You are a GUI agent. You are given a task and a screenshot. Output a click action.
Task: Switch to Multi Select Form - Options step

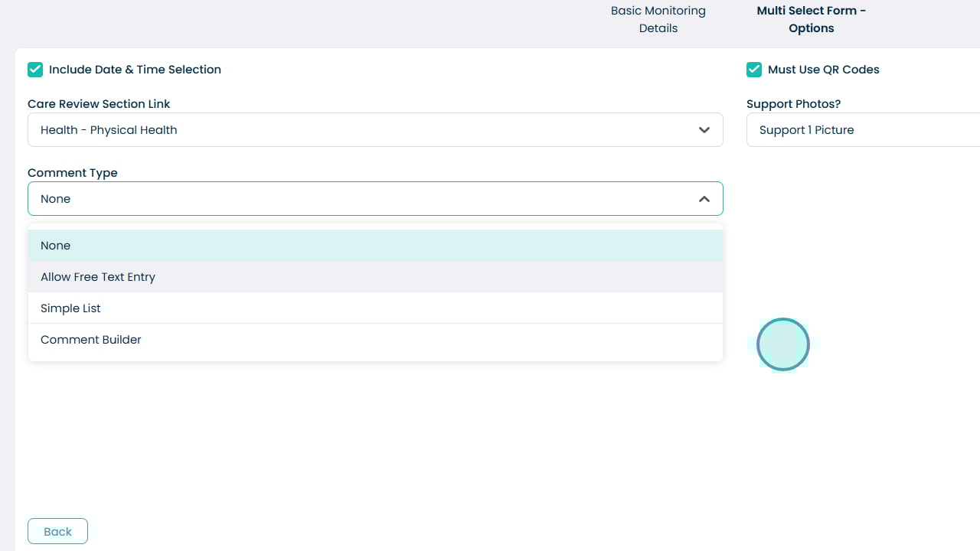tap(811, 20)
